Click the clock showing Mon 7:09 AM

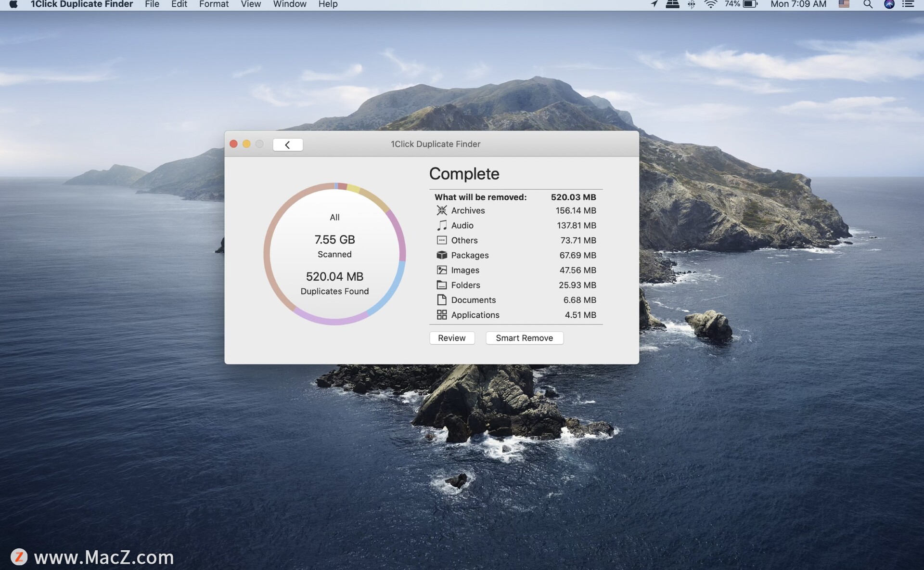tap(798, 4)
